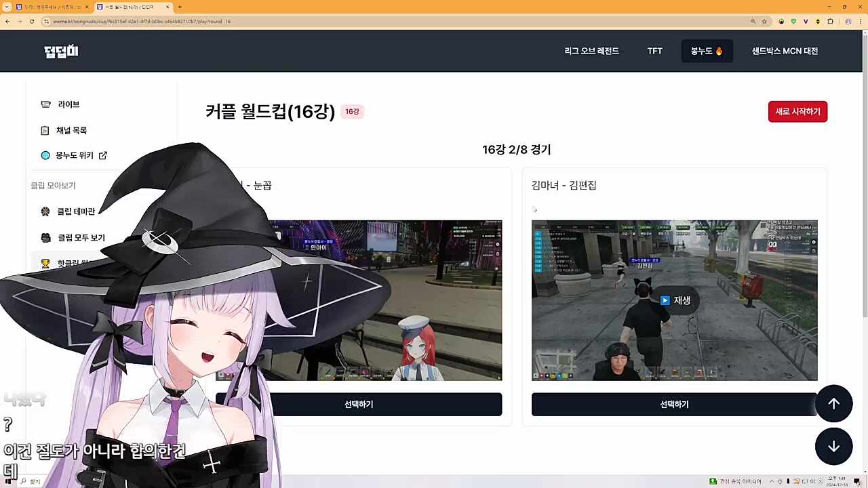Click external-link arrow beside 봉누도 위키
Viewport: 868px width, 488px height.
click(103, 155)
